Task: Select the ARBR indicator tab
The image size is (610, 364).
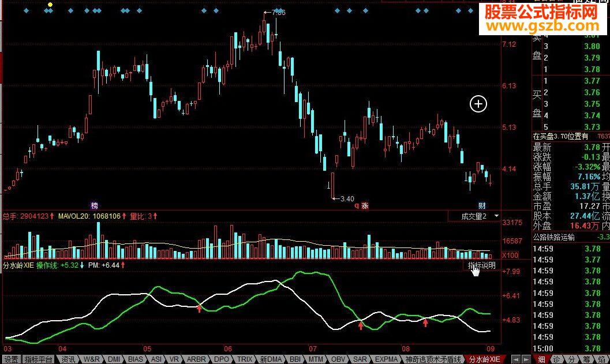Action: tap(197, 359)
